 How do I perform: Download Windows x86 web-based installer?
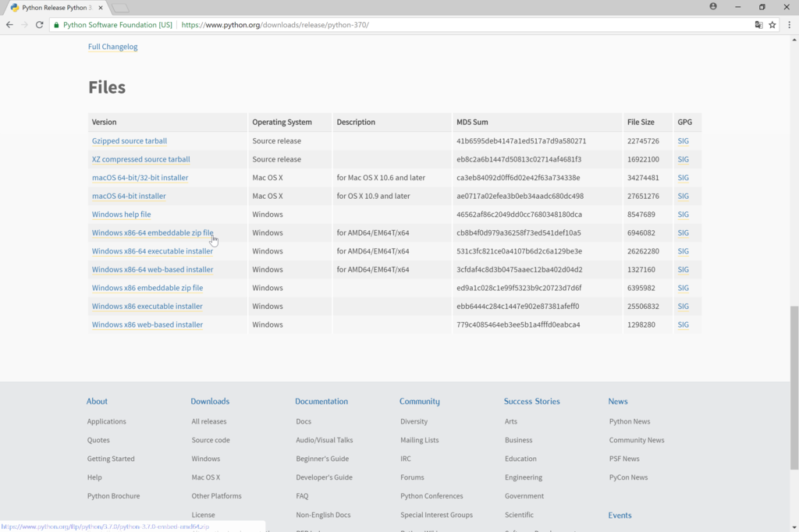147,324
